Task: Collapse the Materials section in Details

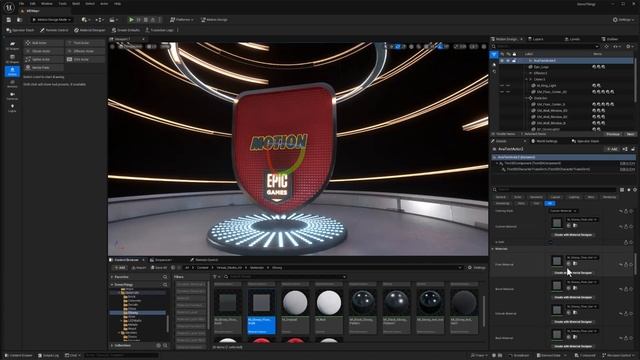Action: (493, 249)
